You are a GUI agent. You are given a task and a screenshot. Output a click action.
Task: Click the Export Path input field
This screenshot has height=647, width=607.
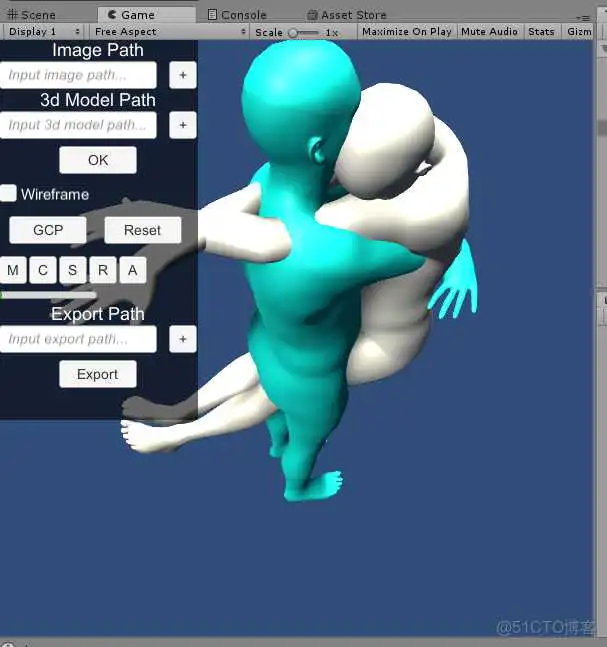click(78, 339)
